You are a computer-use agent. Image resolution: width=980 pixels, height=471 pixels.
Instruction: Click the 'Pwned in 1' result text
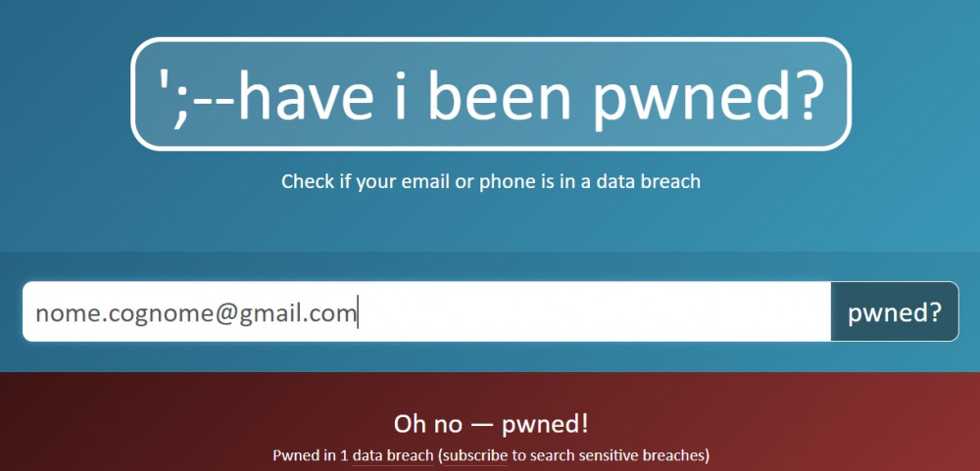[310, 454]
